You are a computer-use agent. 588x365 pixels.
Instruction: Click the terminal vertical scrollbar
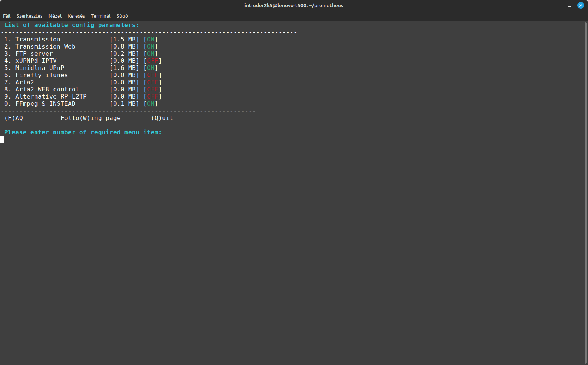tap(586, 193)
